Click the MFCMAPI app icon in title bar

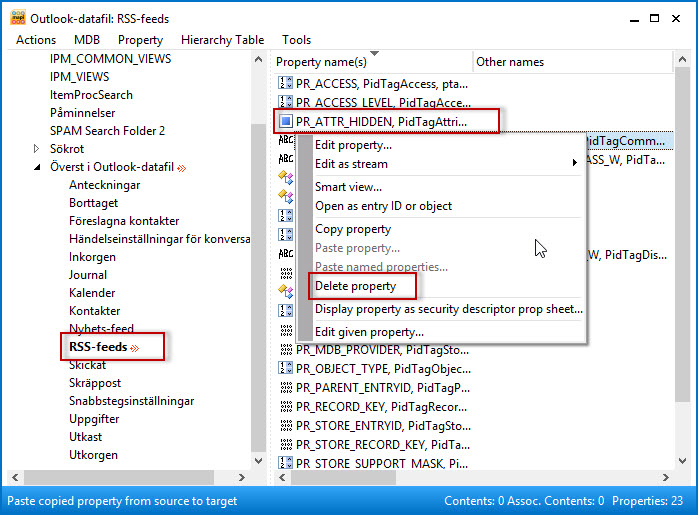[18, 18]
